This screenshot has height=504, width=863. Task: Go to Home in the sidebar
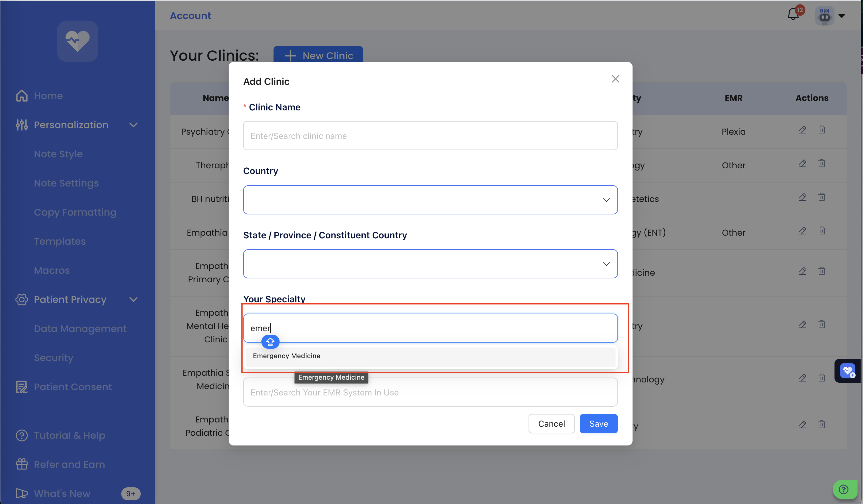(x=48, y=96)
